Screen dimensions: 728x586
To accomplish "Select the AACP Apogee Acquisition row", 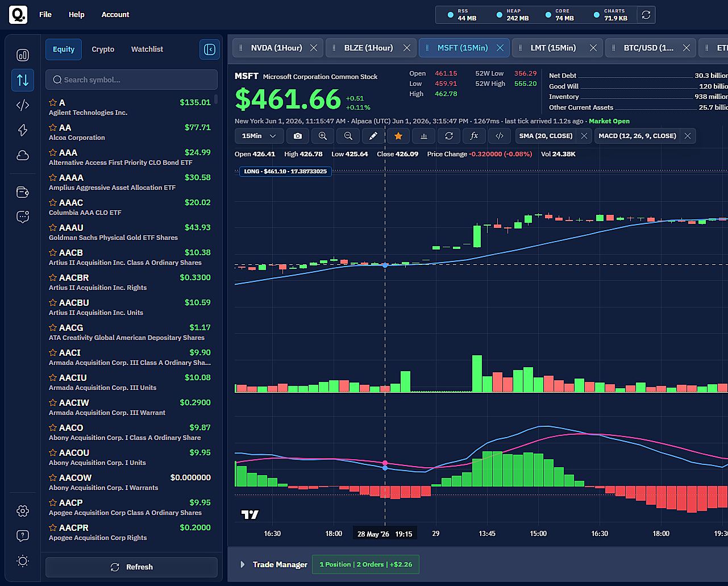I will point(130,508).
